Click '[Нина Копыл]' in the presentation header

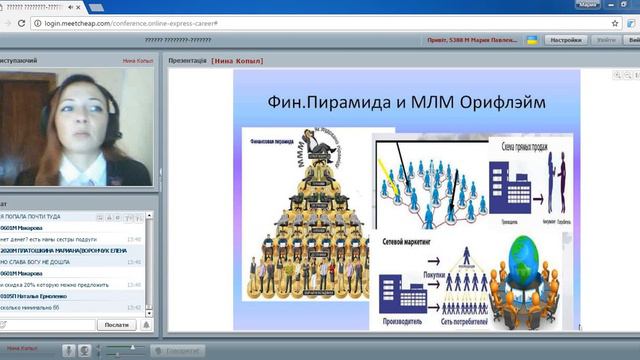point(237,60)
